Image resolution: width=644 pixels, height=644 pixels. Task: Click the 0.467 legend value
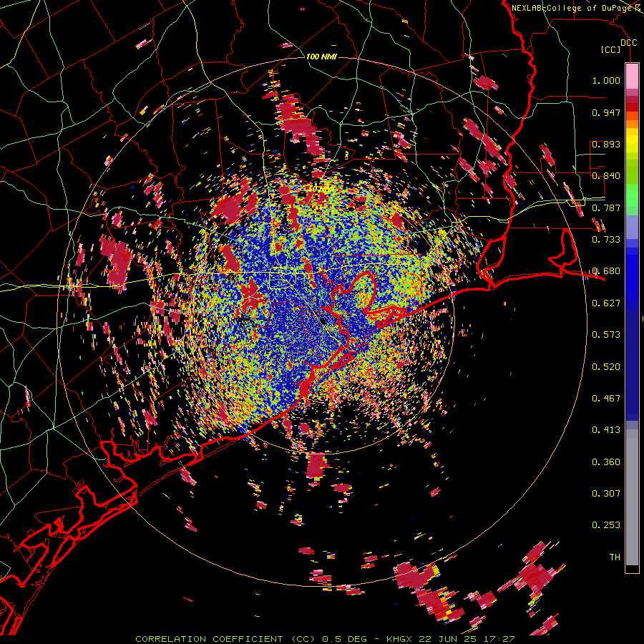coord(606,398)
